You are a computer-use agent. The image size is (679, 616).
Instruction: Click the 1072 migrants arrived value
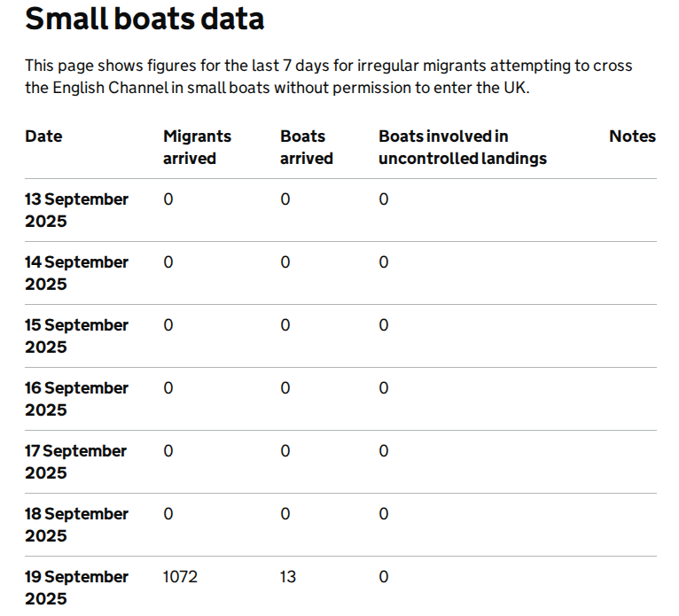point(180,577)
